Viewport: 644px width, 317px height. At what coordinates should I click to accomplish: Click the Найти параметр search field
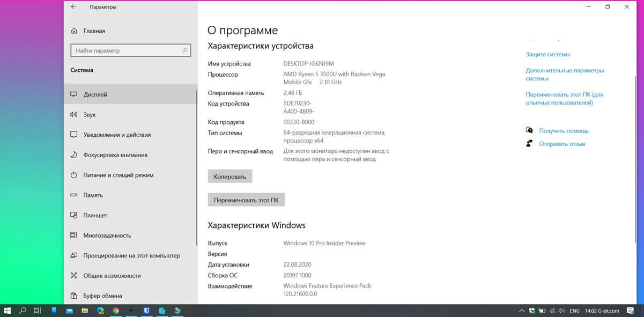tap(131, 50)
